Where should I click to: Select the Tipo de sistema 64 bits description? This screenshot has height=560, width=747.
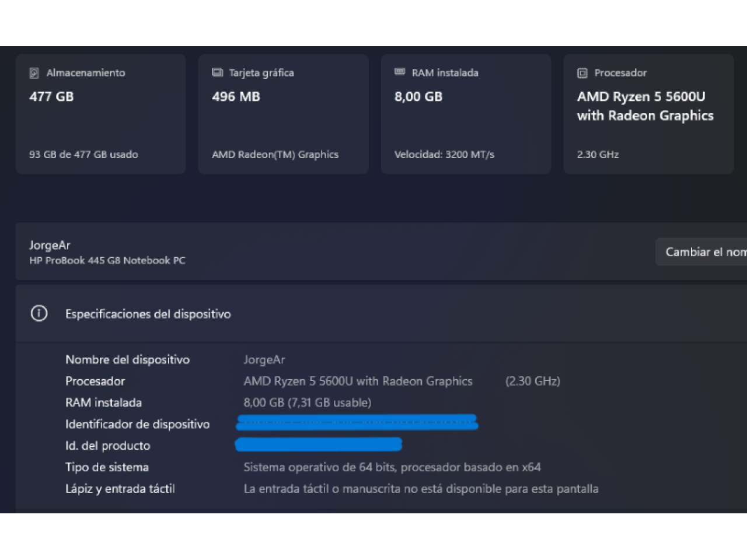pyautogui.click(x=392, y=467)
